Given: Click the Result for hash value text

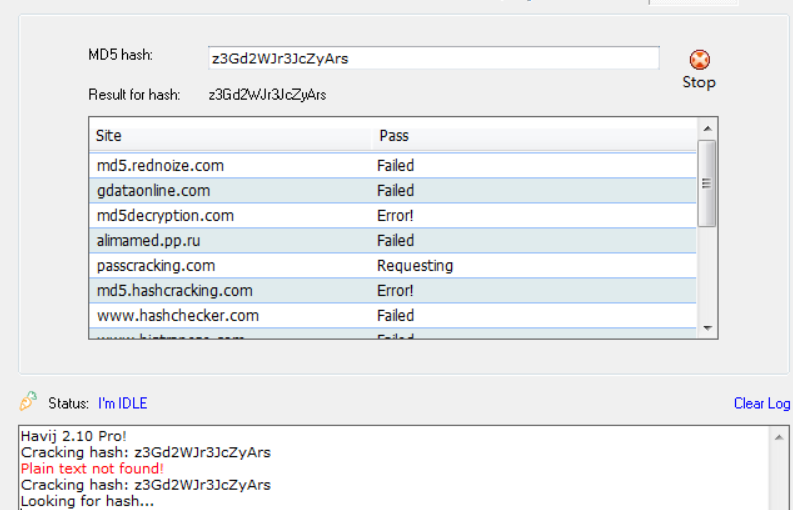Looking at the screenshot, I should [x=267, y=95].
